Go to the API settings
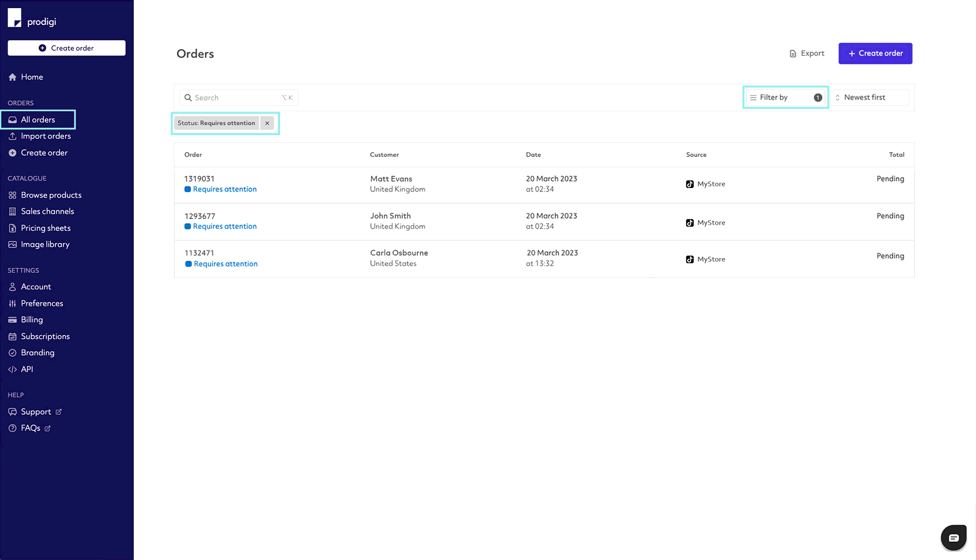Image resolution: width=976 pixels, height=560 pixels. (26, 369)
